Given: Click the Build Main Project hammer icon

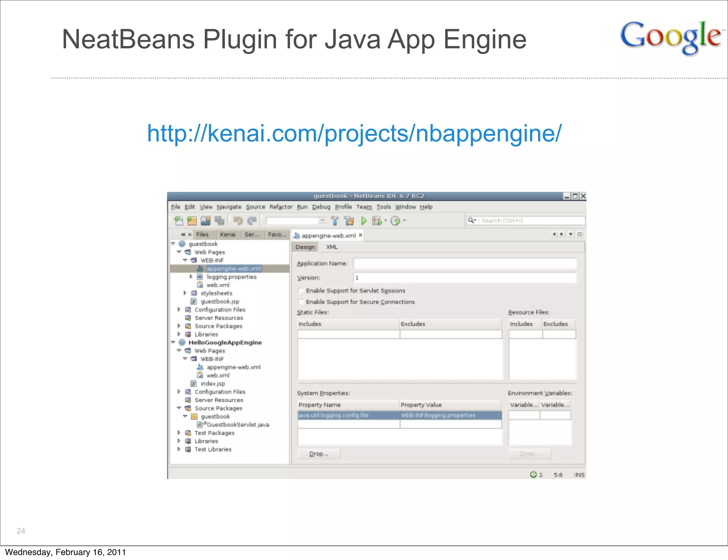Looking at the screenshot, I should pyautogui.click(x=335, y=221).
